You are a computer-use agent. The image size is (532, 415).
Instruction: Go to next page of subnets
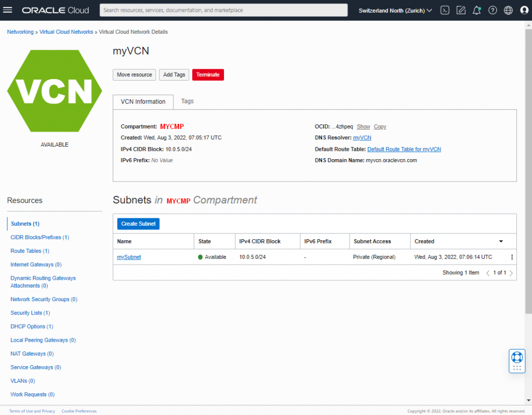[511, 273]
